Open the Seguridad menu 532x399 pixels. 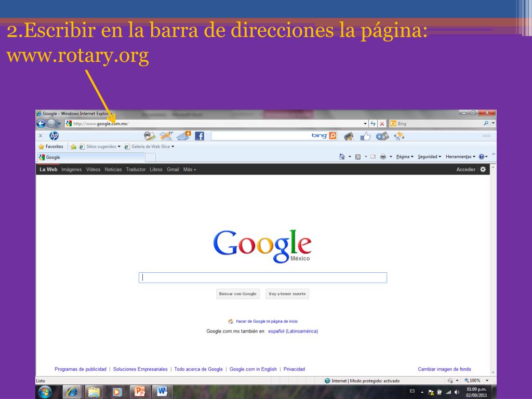[x=429, y=157]
